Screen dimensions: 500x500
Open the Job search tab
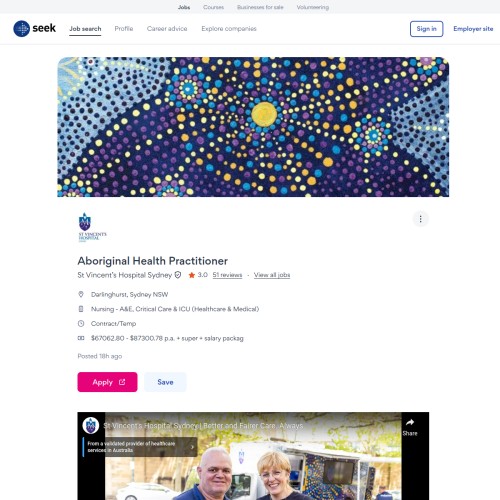coord(85,29)
